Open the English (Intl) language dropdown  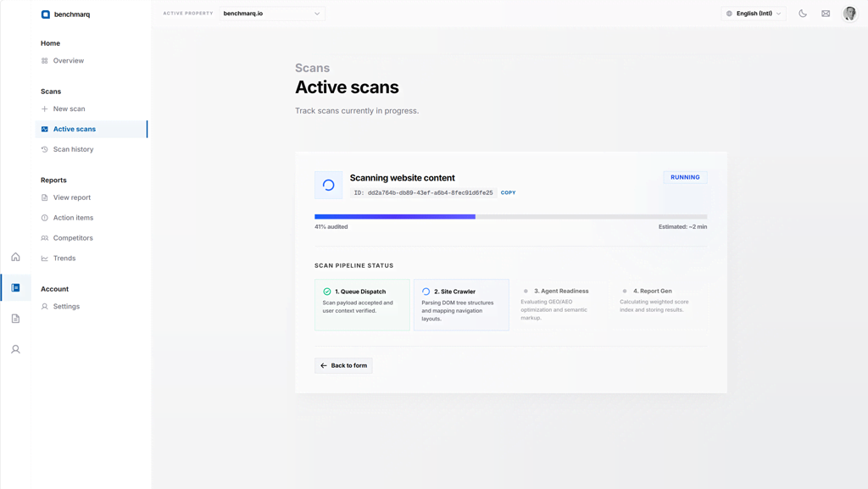click(x=754, y=14)
